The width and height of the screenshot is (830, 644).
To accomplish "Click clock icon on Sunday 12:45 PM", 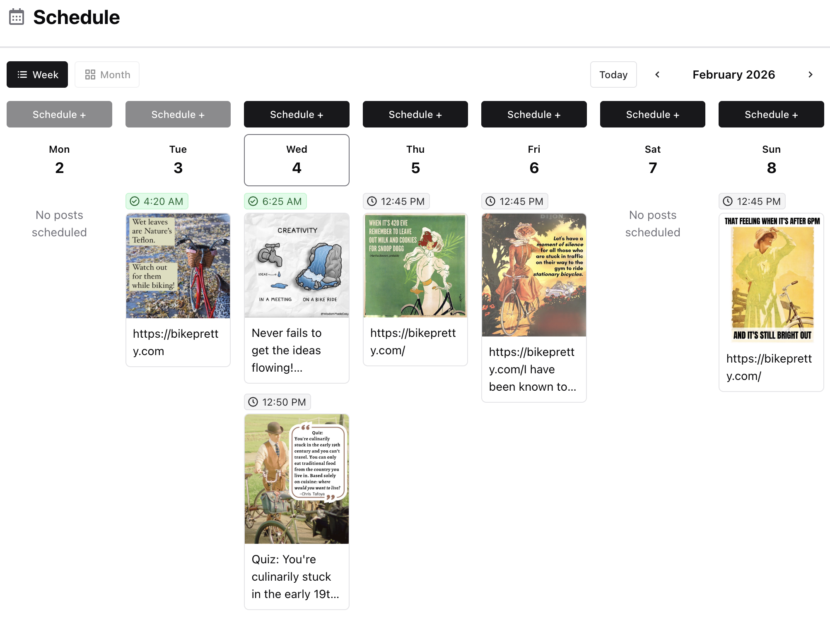I will click(728, 202).
